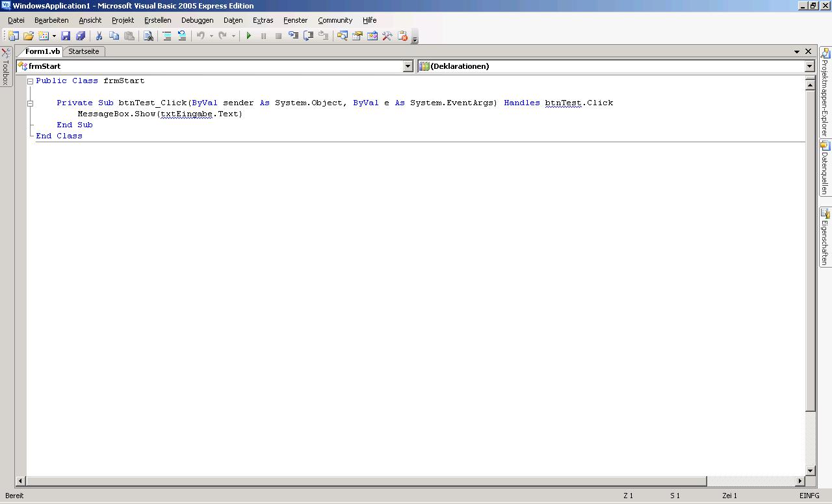Comment out the selected lines
This screenshot has height=504, width=832.
tap(166, 36)
